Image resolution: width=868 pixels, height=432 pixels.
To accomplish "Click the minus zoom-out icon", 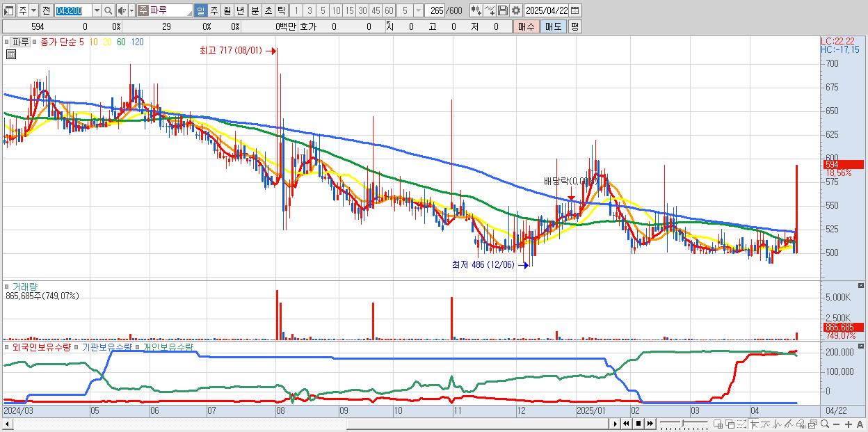I will tap(837, 424).
